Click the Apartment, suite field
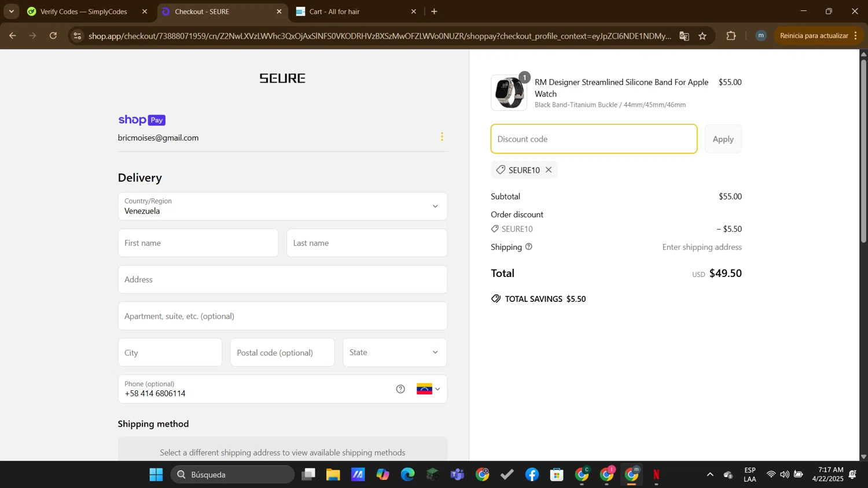 [x=282, y=316]
